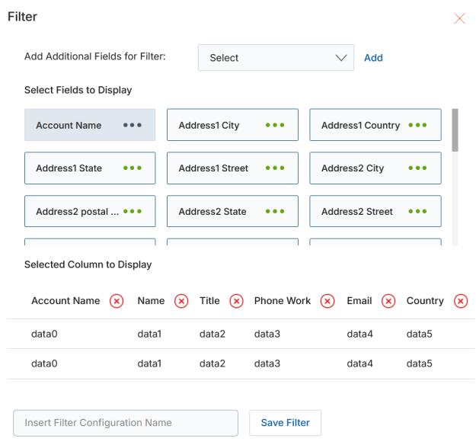Click data4 in the first data row
This screenshot has height=448, width=476.
pos(359,334)
